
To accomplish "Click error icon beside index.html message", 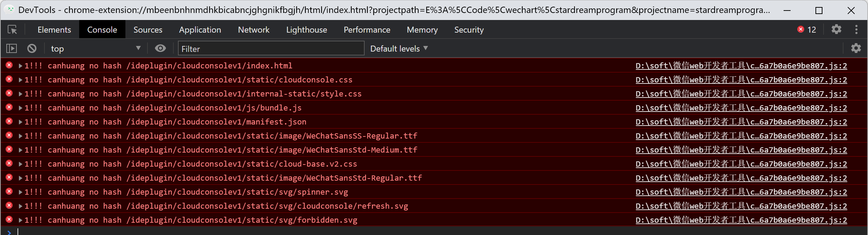I will [9, 65].
